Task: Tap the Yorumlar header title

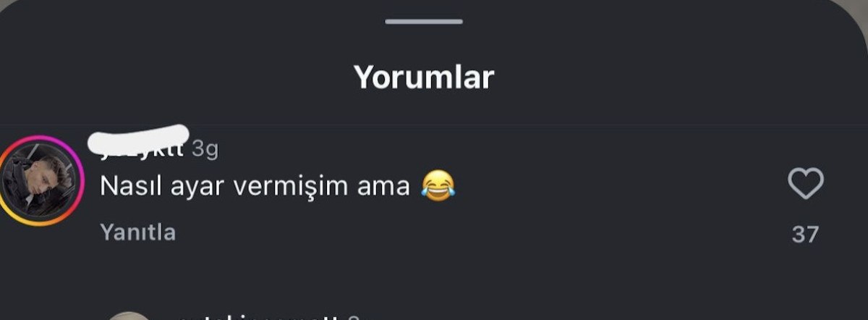Action: click(x=424, y=76)
